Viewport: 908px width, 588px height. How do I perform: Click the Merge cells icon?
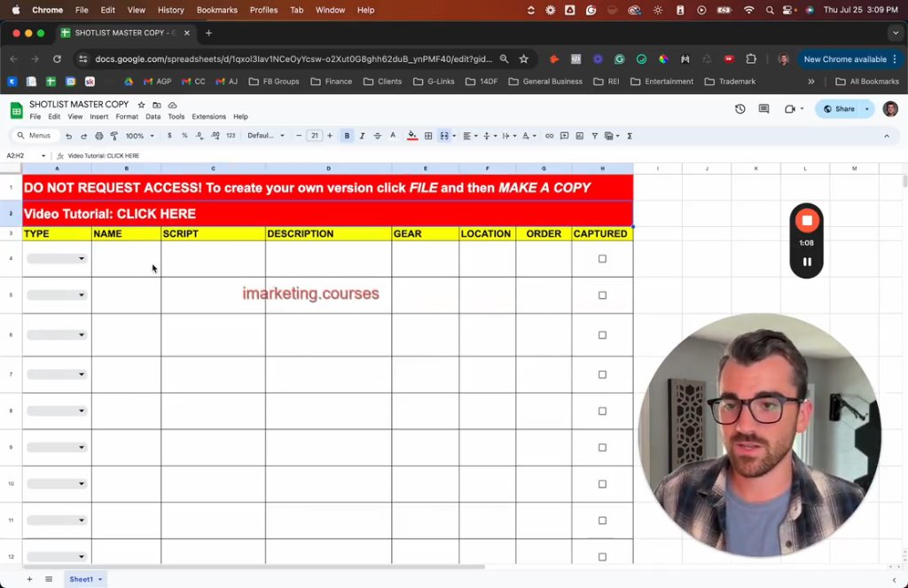point(444,136)
